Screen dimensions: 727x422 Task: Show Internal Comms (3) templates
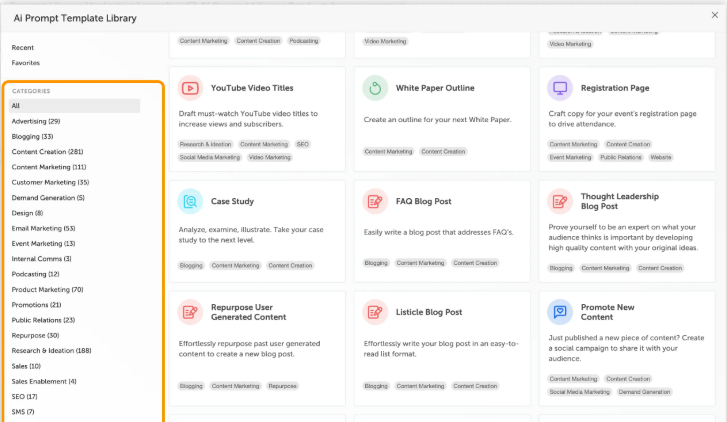pyautogui.click(x=42, y=259)
